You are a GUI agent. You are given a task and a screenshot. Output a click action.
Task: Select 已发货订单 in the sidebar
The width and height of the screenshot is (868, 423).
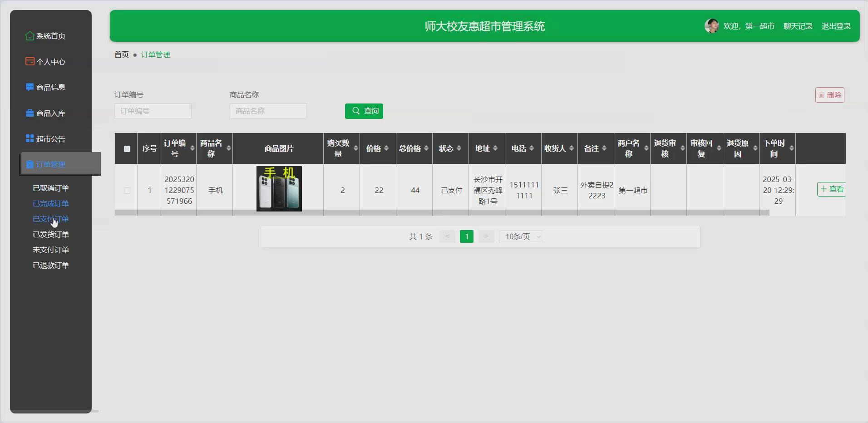tap(50, 234)
